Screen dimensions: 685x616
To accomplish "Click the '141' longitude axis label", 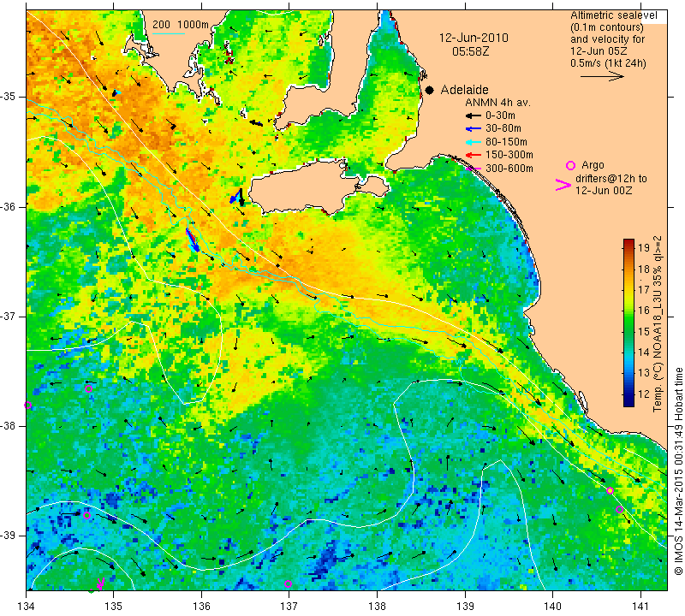I will [x=640, y=607].
